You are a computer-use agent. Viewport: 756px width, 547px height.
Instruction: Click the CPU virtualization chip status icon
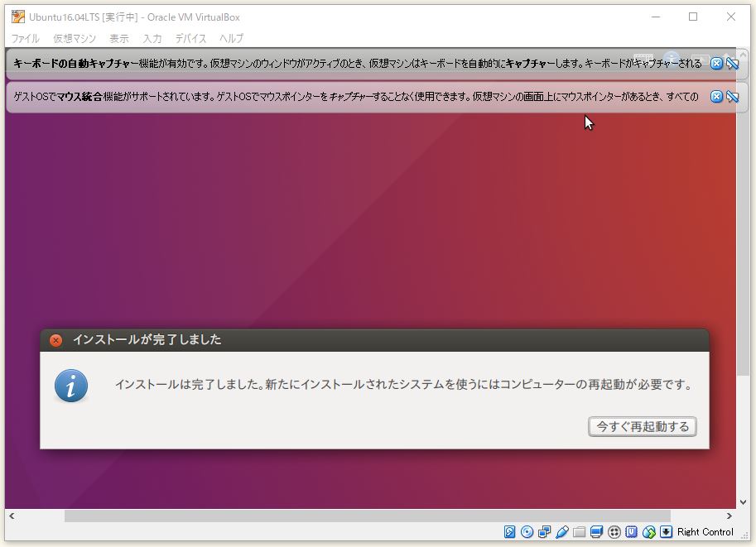point(631,531)
